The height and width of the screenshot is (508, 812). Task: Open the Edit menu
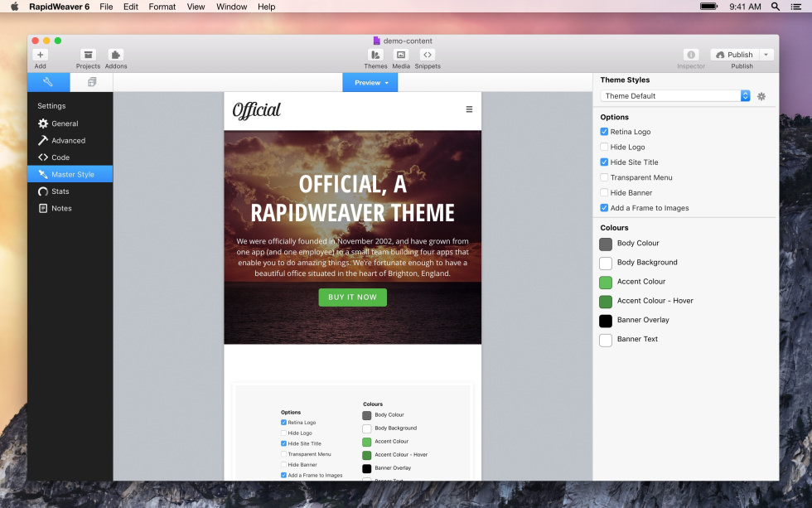[131, 7]
